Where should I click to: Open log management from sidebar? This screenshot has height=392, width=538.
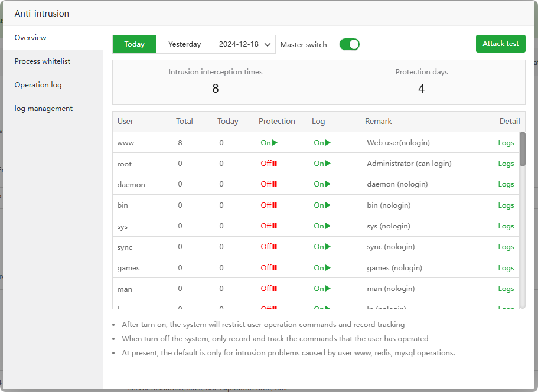pos(44,109)
